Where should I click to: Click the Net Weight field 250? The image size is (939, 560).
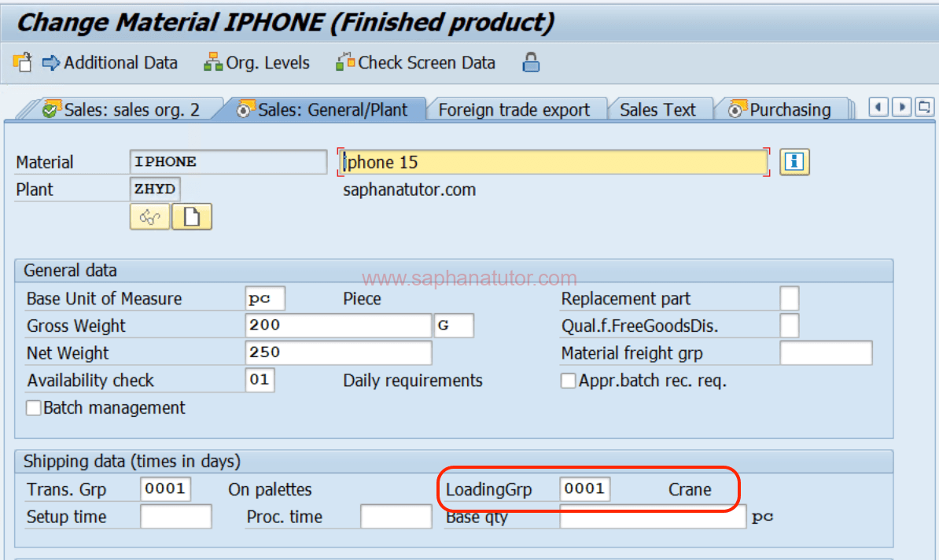pyautogui.click(x=338, y=353)
